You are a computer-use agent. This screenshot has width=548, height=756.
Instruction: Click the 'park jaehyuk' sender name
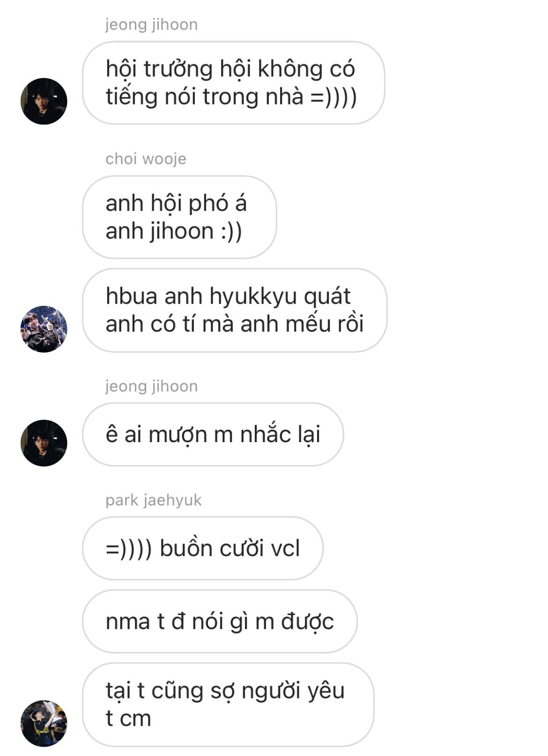pos(153,500)
